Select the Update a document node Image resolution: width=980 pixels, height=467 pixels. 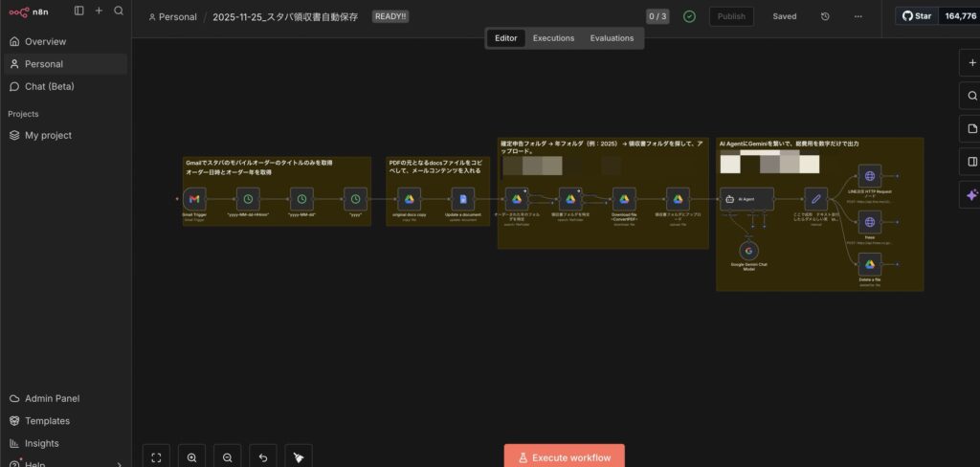pos(463,199)
